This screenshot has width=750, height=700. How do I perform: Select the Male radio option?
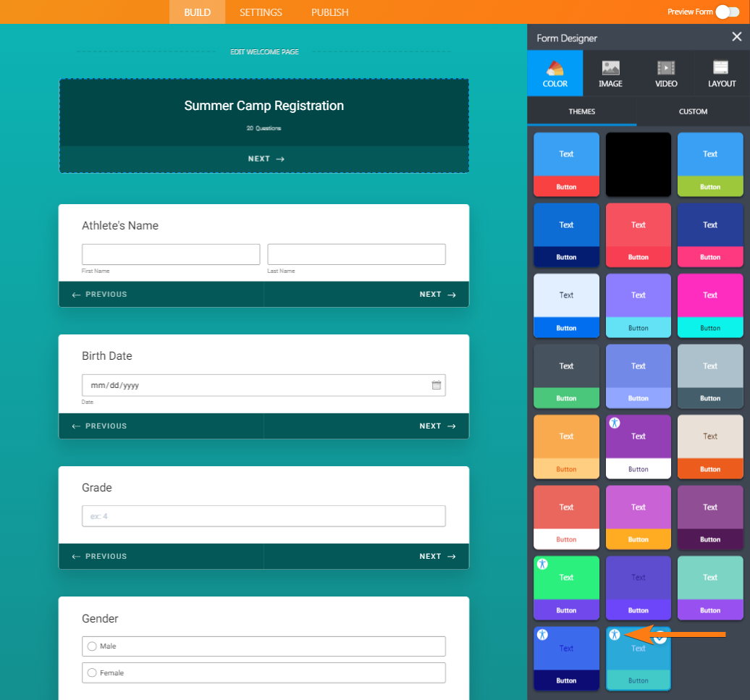coord(92,646)
